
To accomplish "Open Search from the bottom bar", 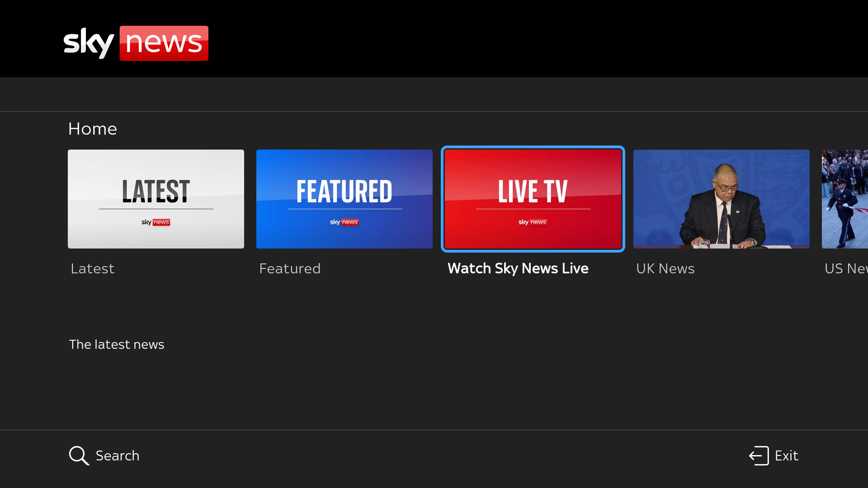I will (117, 455).
